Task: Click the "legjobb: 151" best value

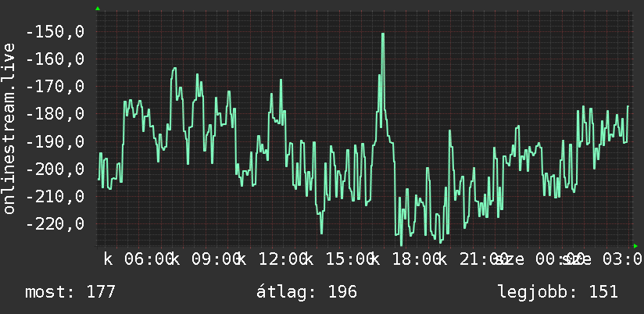Action: tap(558, 292)
